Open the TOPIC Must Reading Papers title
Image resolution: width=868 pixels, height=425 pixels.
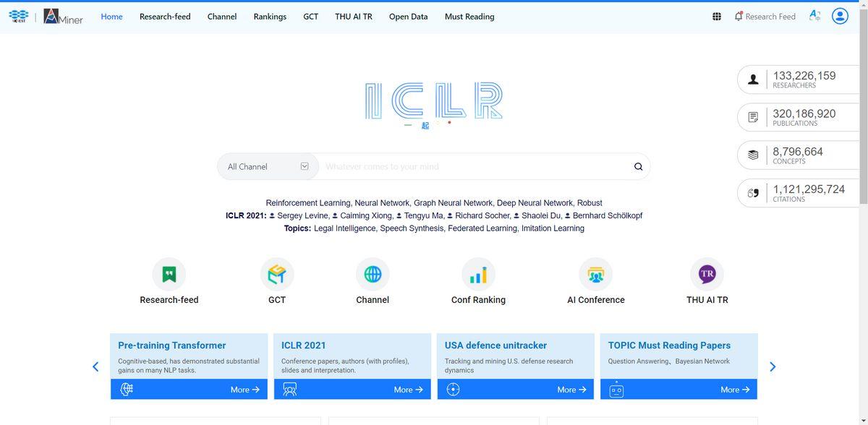(669, 345)
